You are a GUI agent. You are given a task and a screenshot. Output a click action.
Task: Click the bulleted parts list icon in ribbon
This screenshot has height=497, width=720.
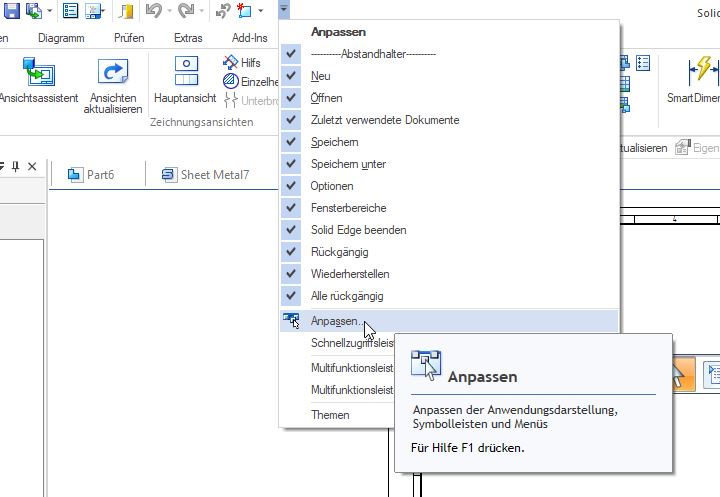point(643,63)
